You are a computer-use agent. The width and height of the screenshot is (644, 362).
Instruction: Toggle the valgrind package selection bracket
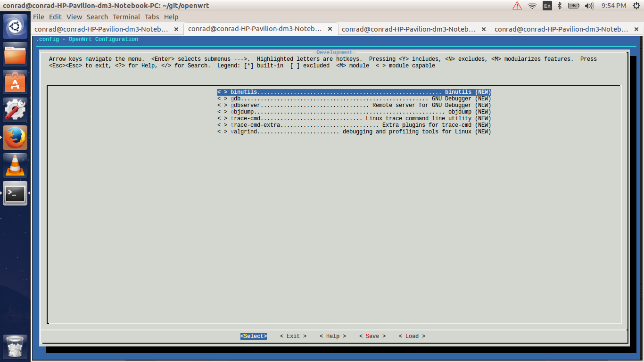point(223,132)
